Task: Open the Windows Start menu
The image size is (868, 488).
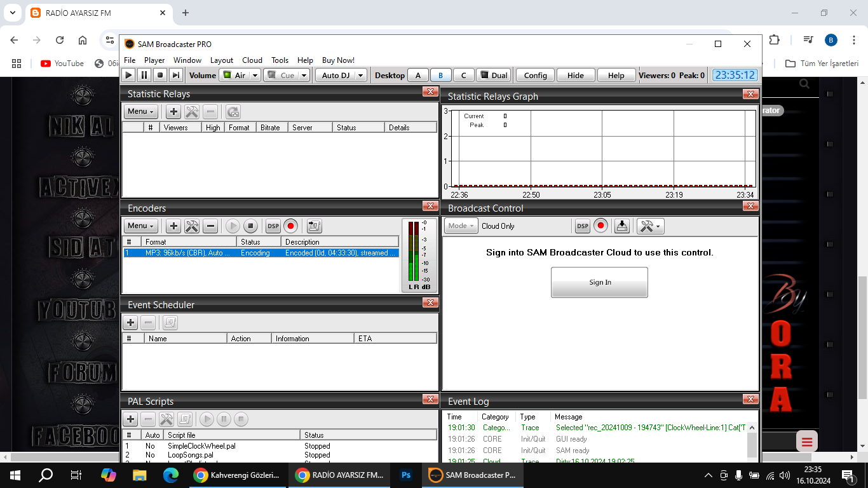Action: coord(15,475)
